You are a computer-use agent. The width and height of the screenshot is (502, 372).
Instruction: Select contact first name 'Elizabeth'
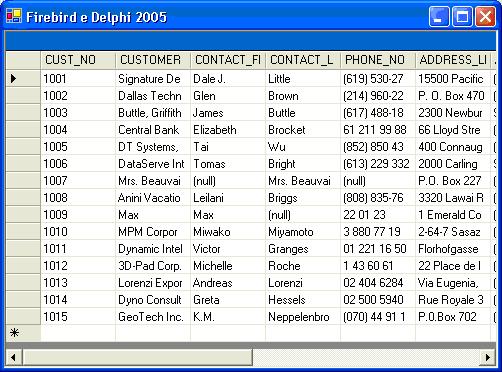pyautogui.click(x=228, y=130)
